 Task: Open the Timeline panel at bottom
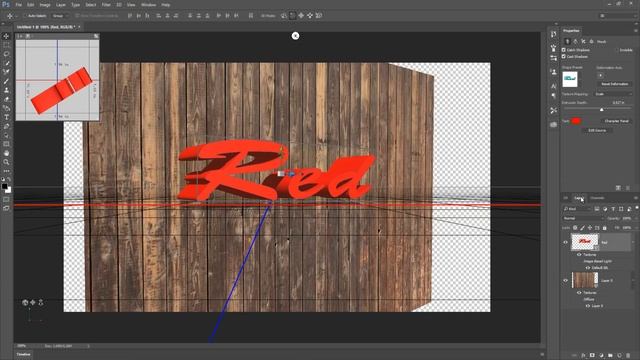(x=24, y=354)
